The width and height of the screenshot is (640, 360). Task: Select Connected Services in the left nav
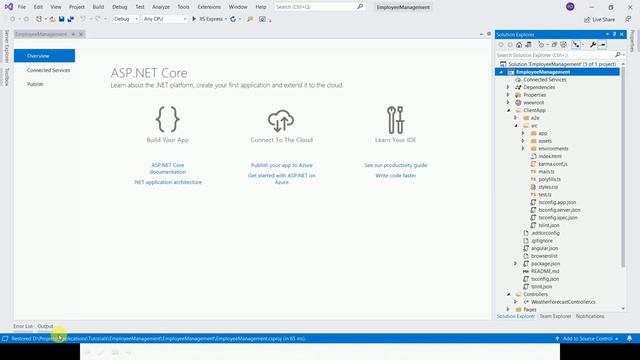[x=48, y=70]
